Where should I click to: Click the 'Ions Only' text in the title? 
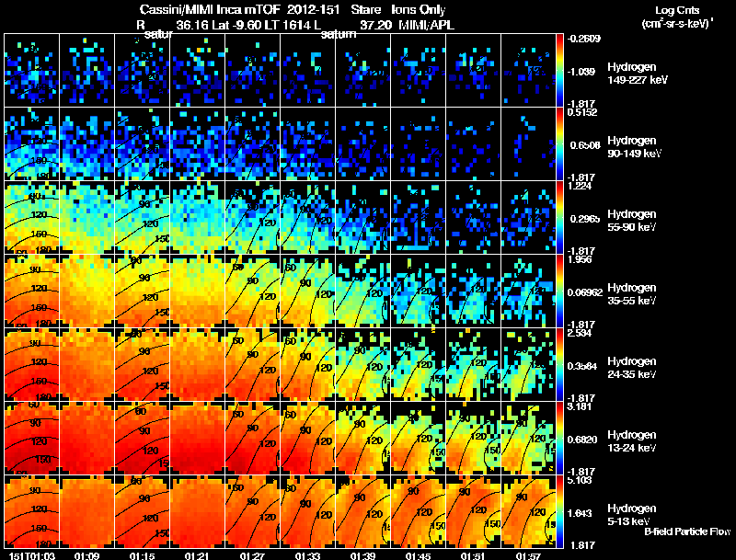point(419,9)
